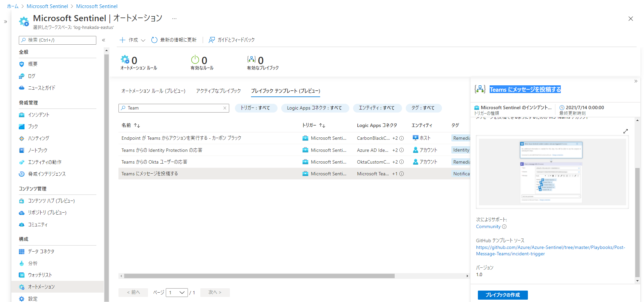
Task: Select プレイブック テンプレート (プレビュー) tab
Action: (286, 91)
